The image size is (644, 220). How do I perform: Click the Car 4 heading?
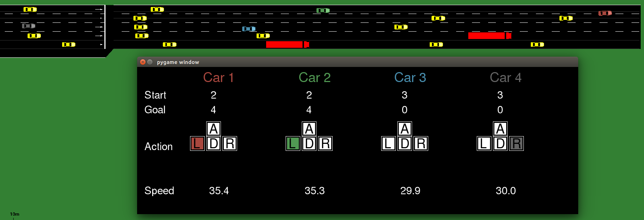click(506, 78)
